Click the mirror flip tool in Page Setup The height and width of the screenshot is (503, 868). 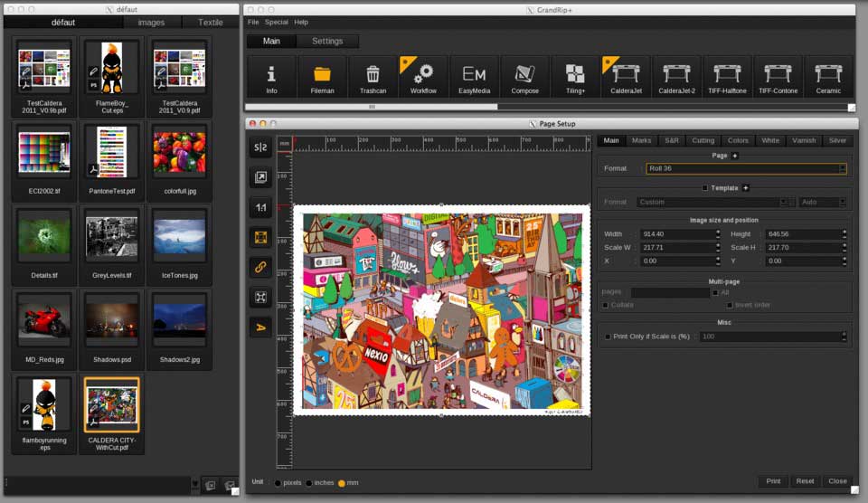[x=260, y=147]
